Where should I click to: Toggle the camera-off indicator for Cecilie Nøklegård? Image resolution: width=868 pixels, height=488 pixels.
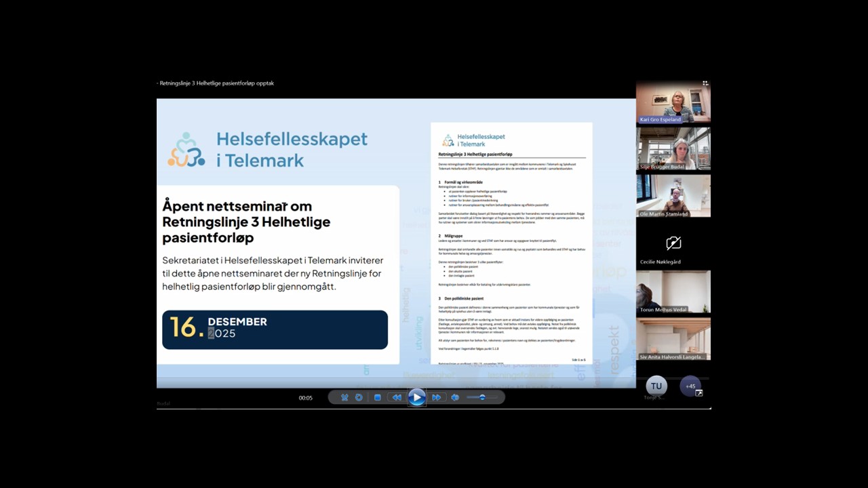point(673,243)
